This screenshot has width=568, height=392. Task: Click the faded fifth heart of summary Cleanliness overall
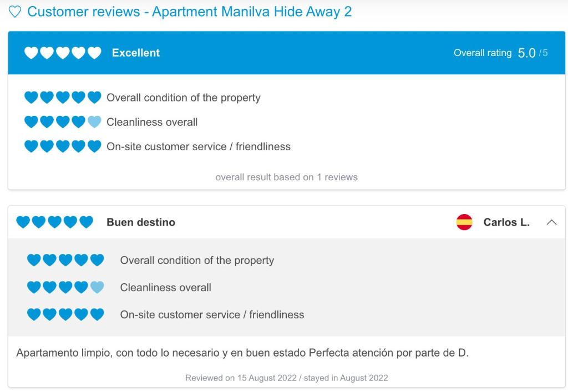[x=94, y=122]
